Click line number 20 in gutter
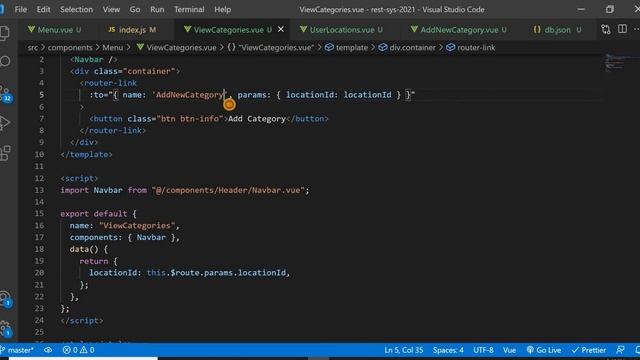The width and height of the screenshot is (640, 360). [39, 273]
